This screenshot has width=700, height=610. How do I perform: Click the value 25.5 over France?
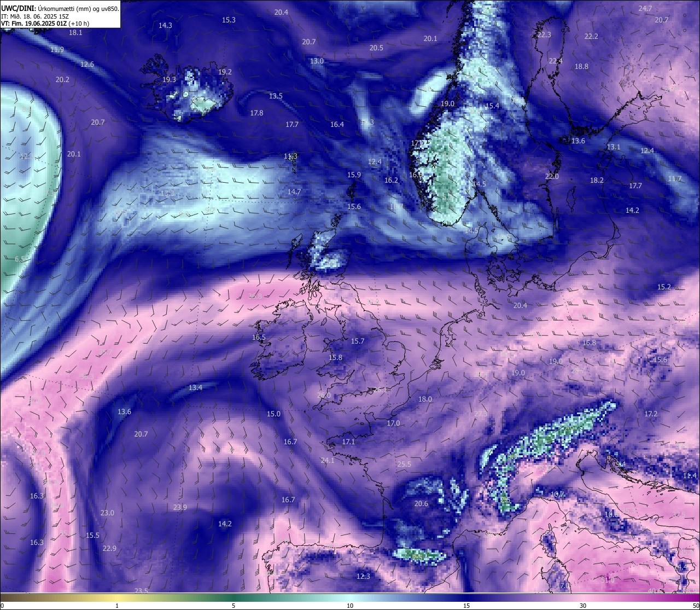pyautogui.click(x=404, y=464)
